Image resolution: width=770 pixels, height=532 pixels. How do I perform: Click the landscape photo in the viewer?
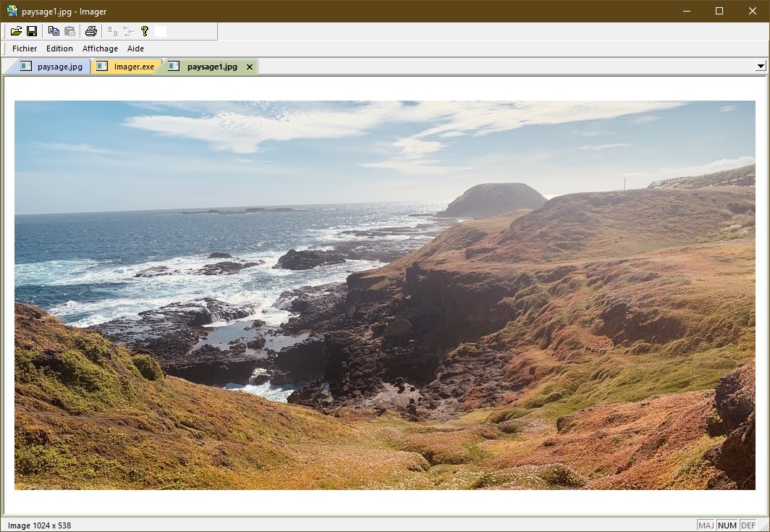(x=384, y=295)
